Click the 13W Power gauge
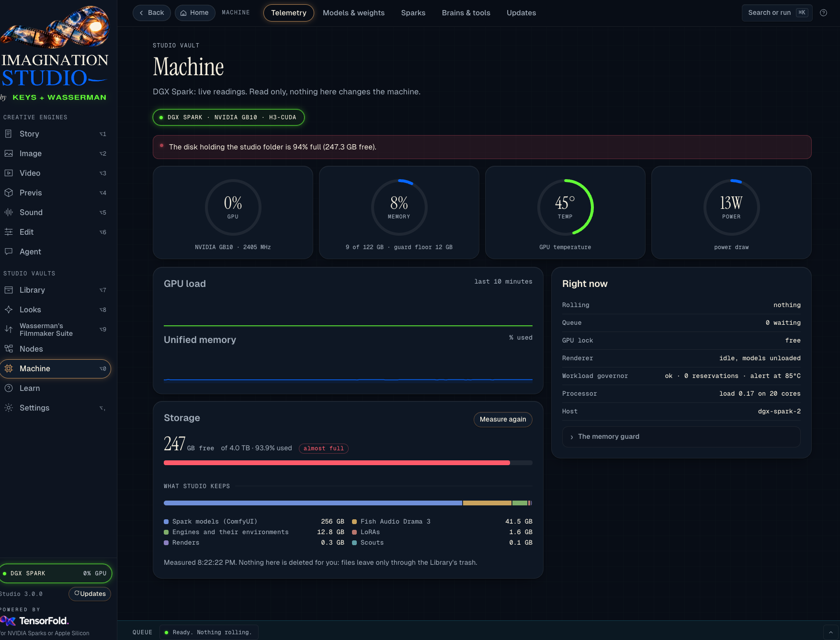The width and height of the screenshot is (840, 640). 731,207
